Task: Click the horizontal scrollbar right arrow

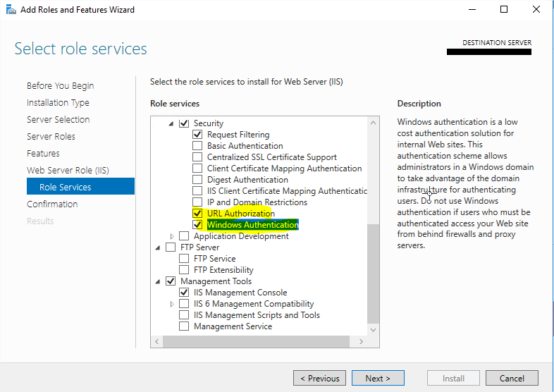Action: 362,341
